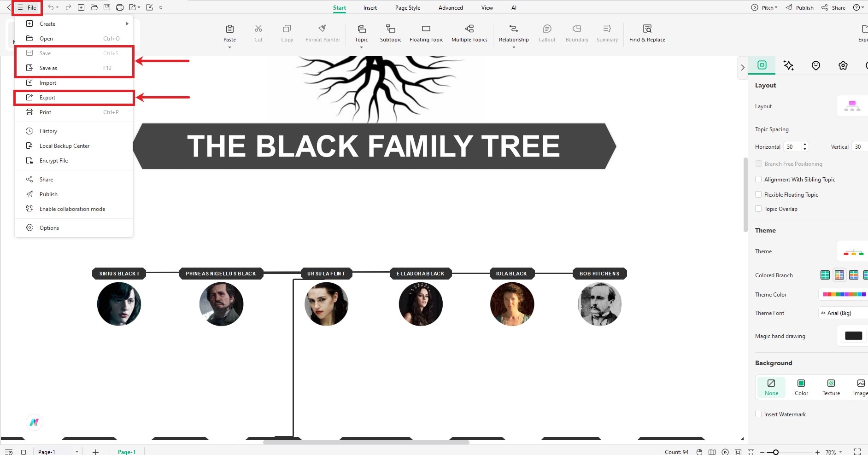
Task: Add a Floating Topic
Action: coord(426,33)
